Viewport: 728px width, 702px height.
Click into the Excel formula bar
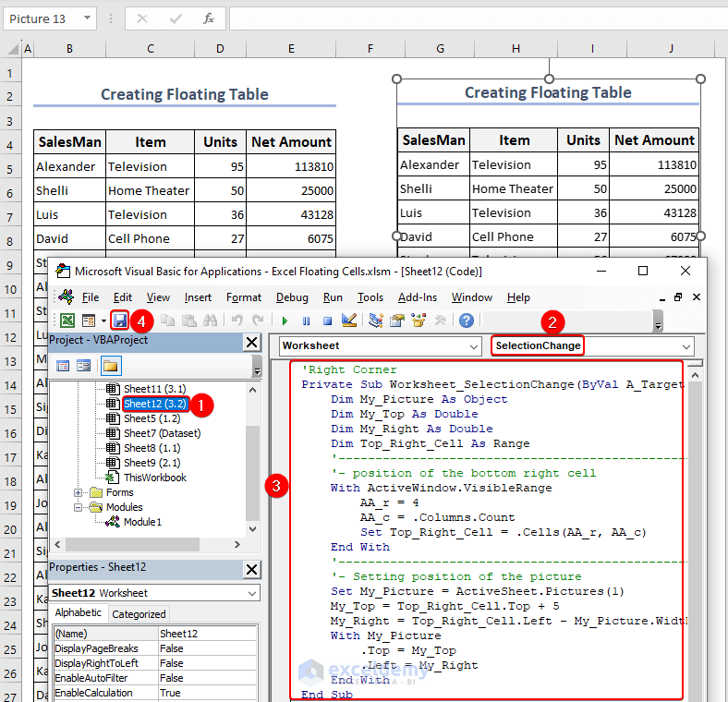[x=479, y=19]
